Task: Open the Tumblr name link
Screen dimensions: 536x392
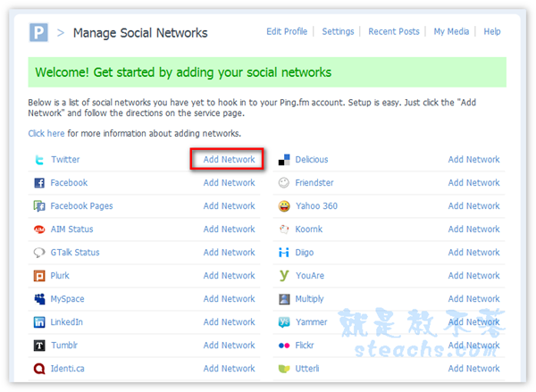Action: 64,346
